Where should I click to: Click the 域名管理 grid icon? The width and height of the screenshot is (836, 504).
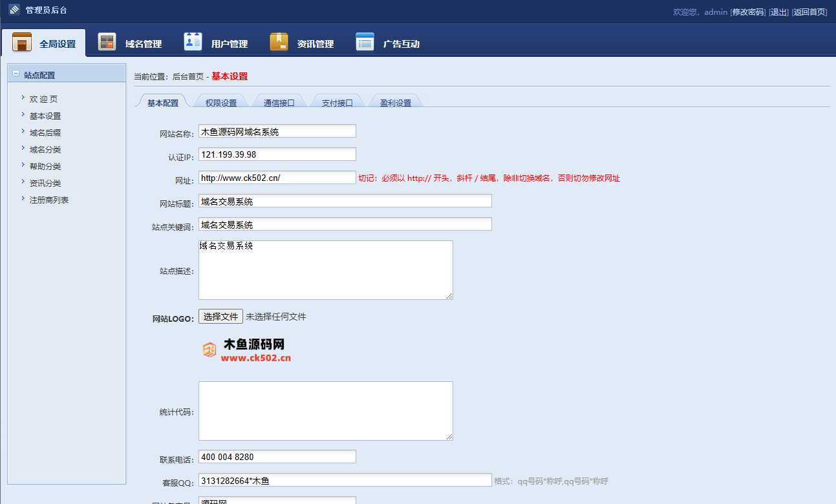(107, 42)
